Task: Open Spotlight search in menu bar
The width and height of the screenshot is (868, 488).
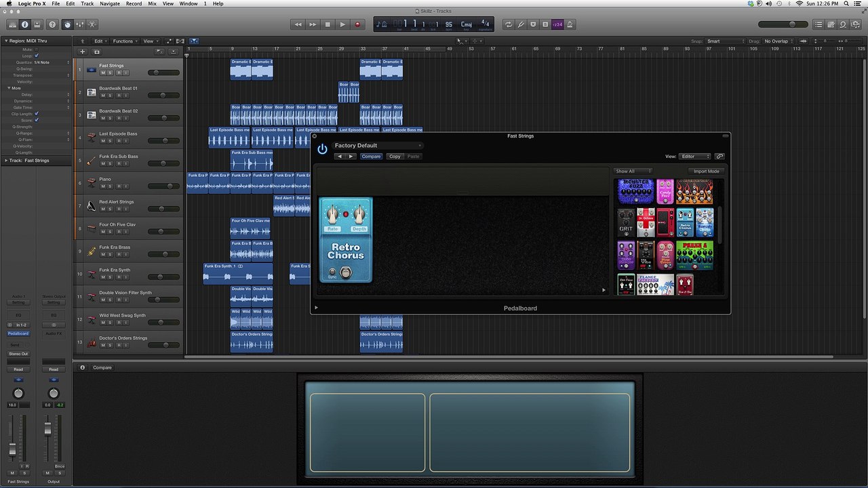Action: point(848,3)
